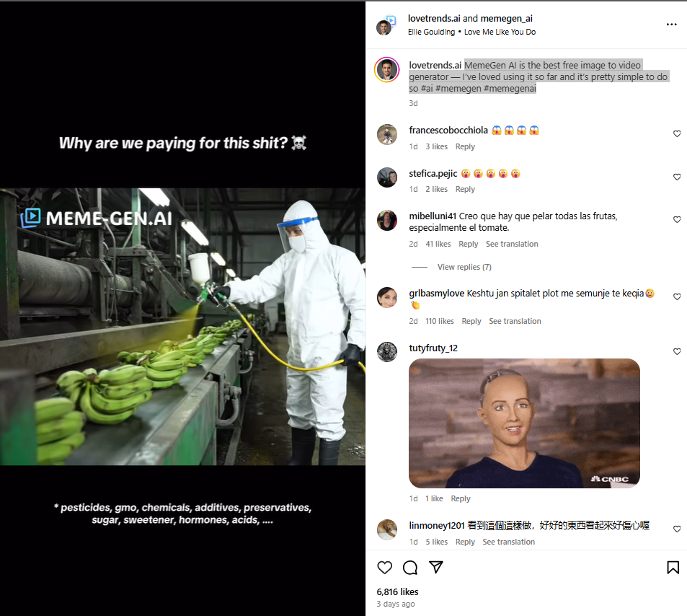
Task: See translation of linmoney1201's comment
Action: tap(509, 542)
